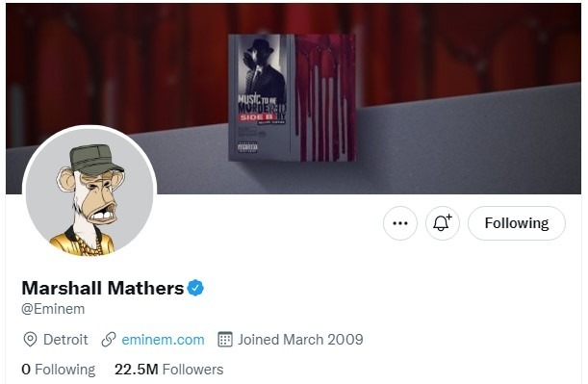The height and width of the screenshot is (384, 588).
Task: Click the Detroit location text
Action: coord(65,340)
